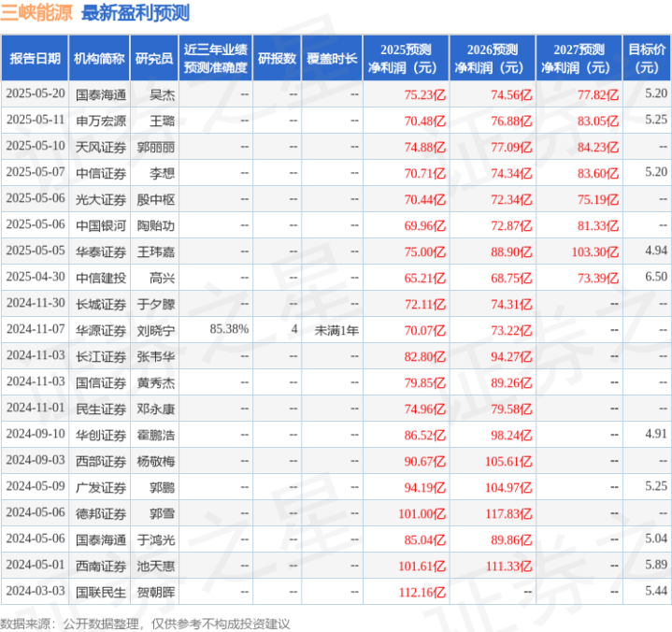Click institution 长城证券
The width and height of the screenshot is (672, 632).
point(101,304)
